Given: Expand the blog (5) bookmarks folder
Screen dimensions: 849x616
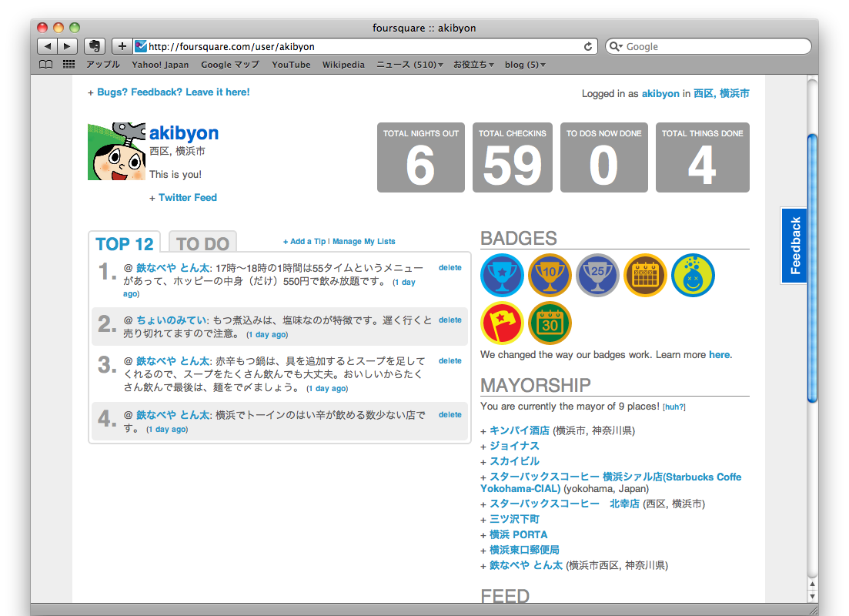Looking at the screenshot, I should pos(525,65).
